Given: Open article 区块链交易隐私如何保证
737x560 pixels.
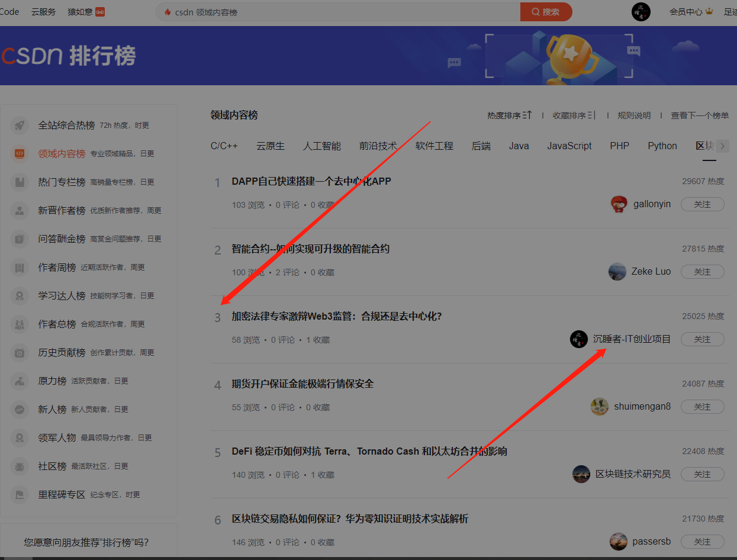Looking at the screenshot, I should coord(350,519).
